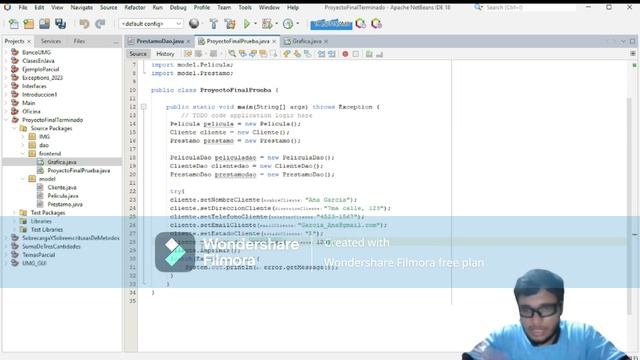Screen dimensions: 640x360
Task: Click the Redo arrow icon
Action: click(x=100, y=24)
